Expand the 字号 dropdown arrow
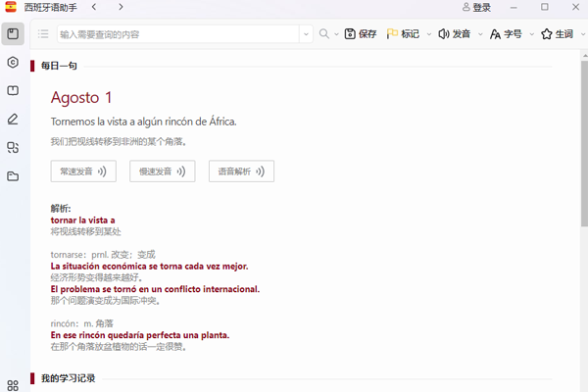Image resolution: width=588 pixels, height=392 pixels. tap(532, 34)
